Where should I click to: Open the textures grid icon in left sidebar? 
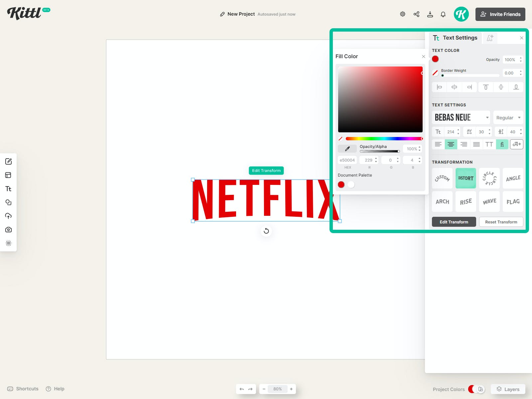pos(9,243)
